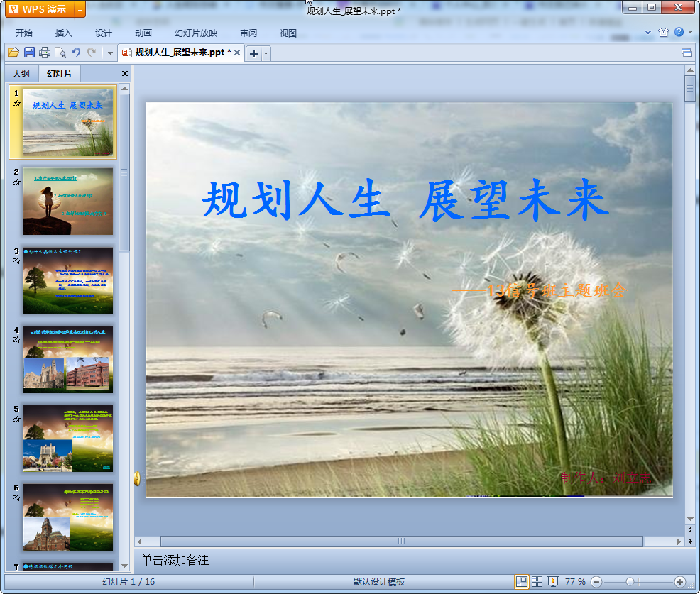Image resolution: width=700 pixels, height=594 pixels.
Task: Zoom out with the minus button
Action: tap(596, 582)
